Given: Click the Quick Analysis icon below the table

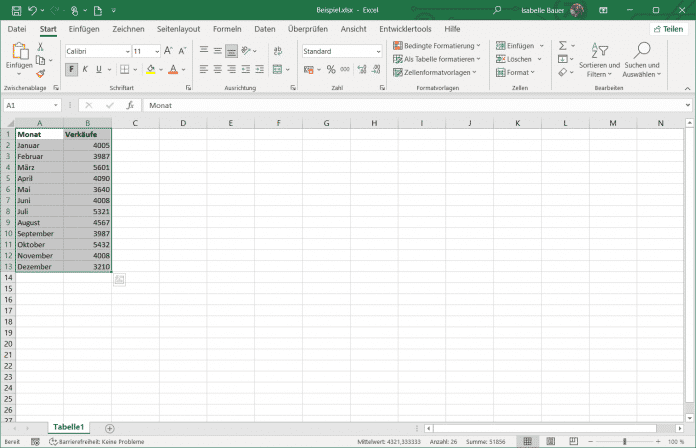Looking at the screenshot, I should (x=119, y=280).
